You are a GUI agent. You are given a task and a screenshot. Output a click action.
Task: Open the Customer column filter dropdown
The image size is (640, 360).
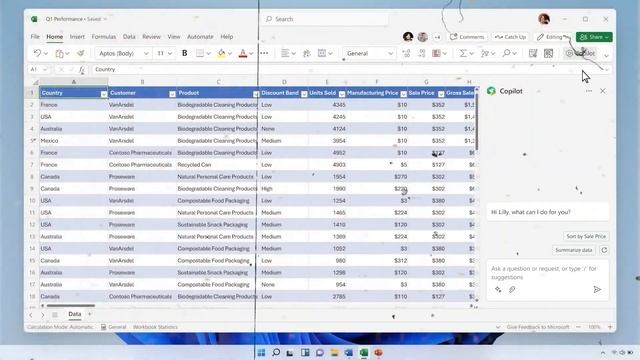172,94
